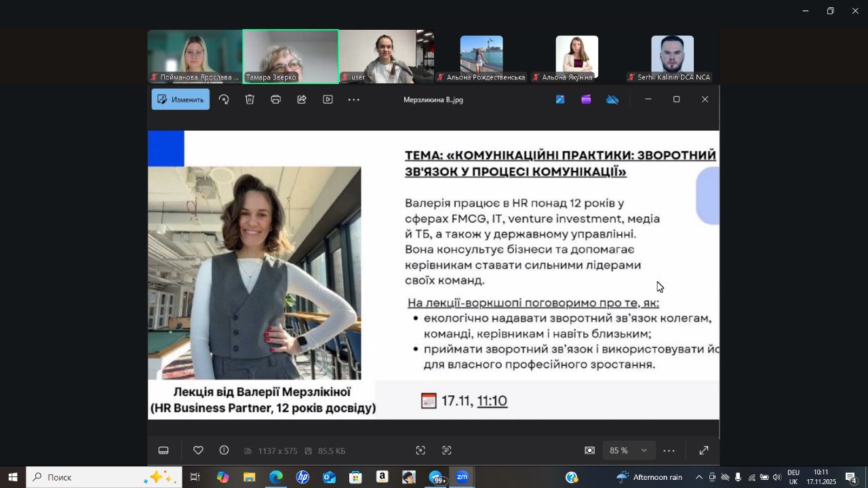Click the fit-to-window zoom icon
The width and height of the screenshot is (868, 488).
pos(589,451)
